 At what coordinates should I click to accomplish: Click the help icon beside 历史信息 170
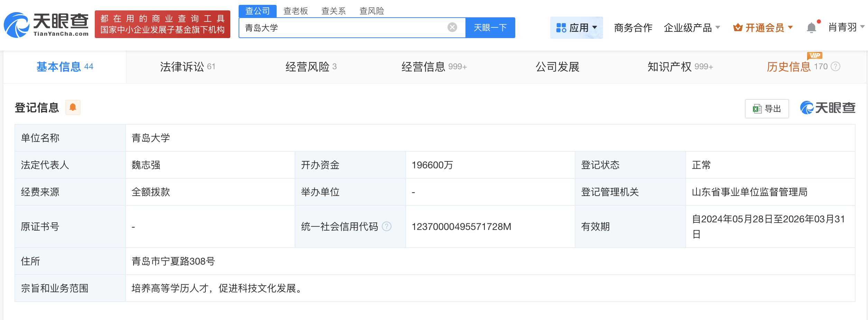pos(835,66)
